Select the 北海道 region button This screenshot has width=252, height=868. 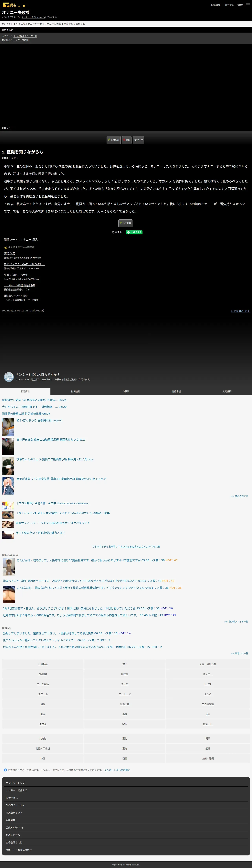coord(43,738)
